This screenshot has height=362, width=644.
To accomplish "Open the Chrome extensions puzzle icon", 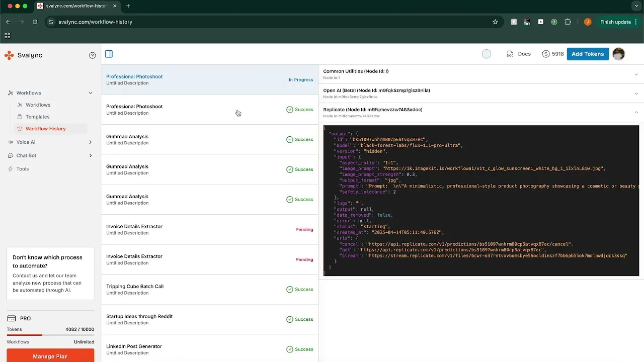I will click(x=568, y=22).
